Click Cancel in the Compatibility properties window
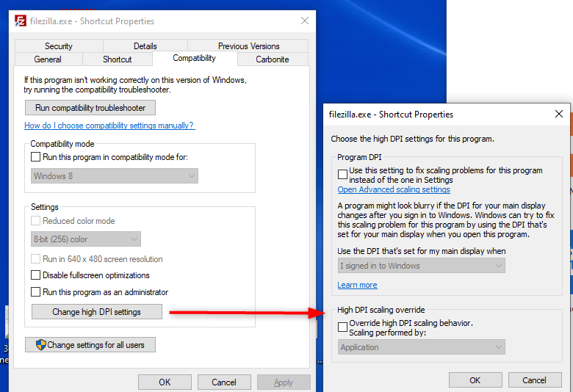The width and height of the screenshot is (573, 392). [x=224, y=382]
